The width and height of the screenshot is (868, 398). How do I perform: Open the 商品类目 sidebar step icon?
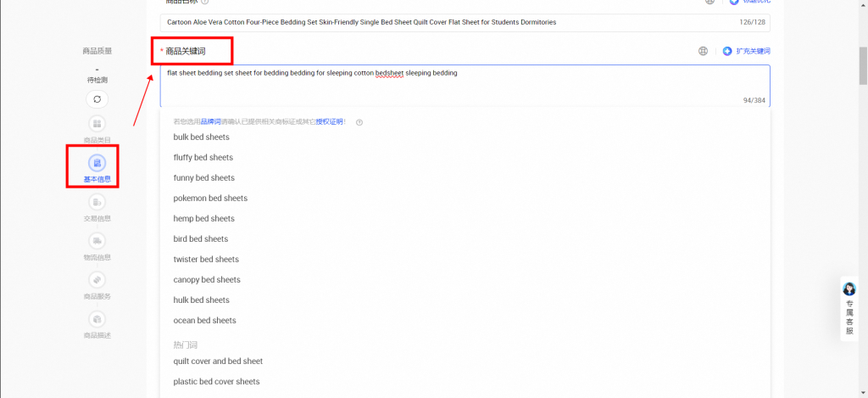tap(97, 124)
